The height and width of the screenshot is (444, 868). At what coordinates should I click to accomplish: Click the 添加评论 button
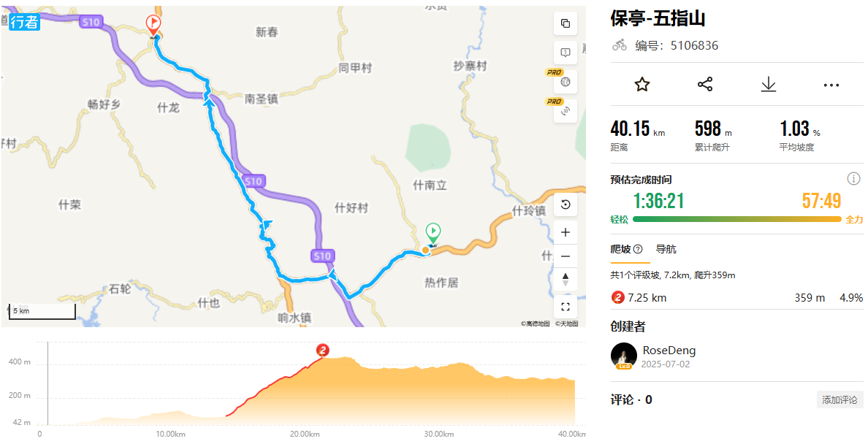tap(840, 399)
